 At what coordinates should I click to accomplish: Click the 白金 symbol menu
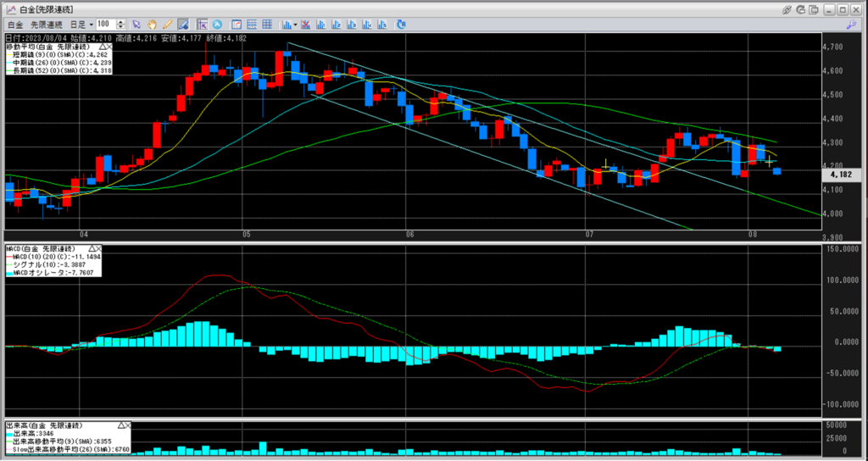15,25
